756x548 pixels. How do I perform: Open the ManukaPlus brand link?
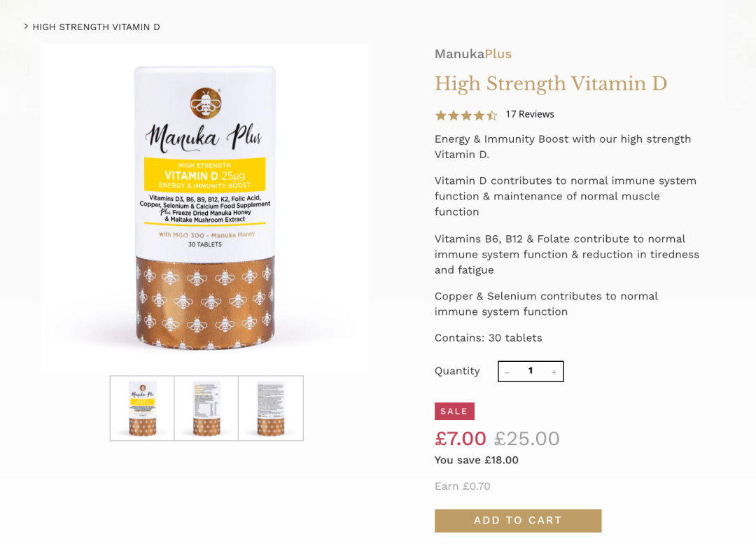(472, 54)
